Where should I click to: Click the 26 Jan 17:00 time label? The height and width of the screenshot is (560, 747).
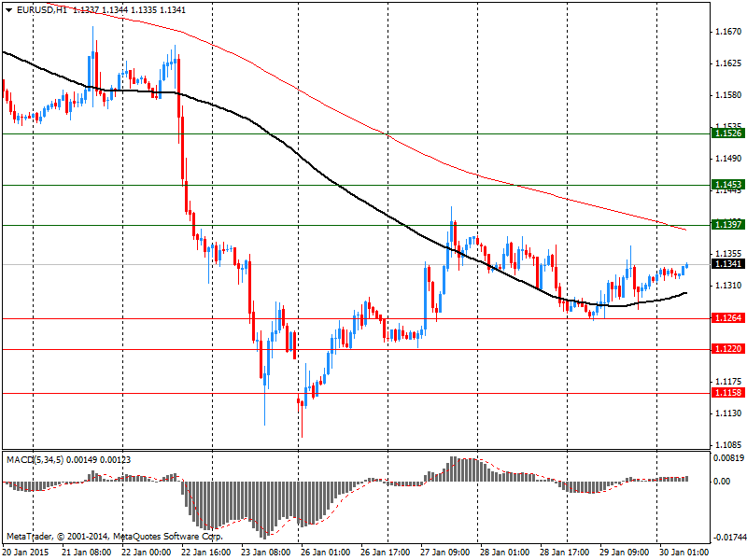coord(386,553)
